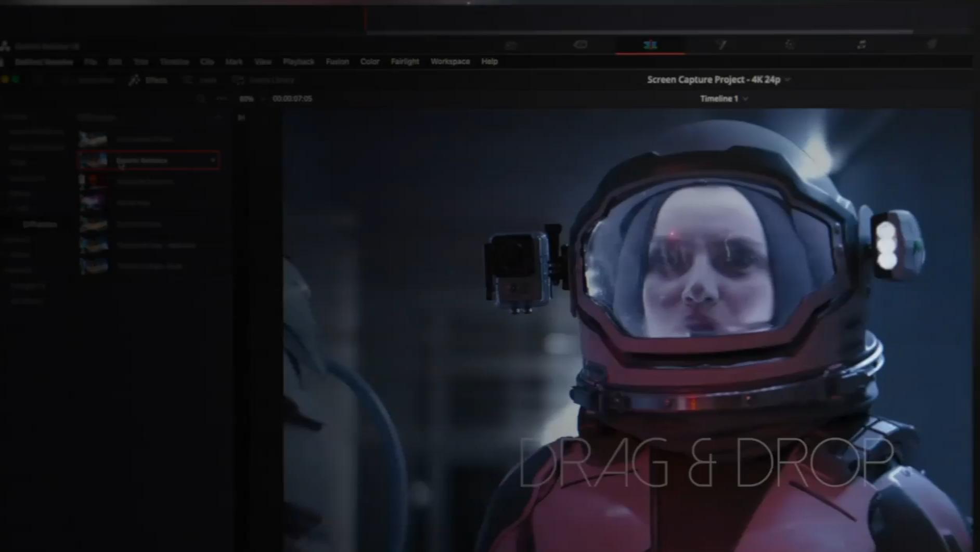The image size is (980, 552).
Task: Open the Edit menu
Action: point(115,61)
